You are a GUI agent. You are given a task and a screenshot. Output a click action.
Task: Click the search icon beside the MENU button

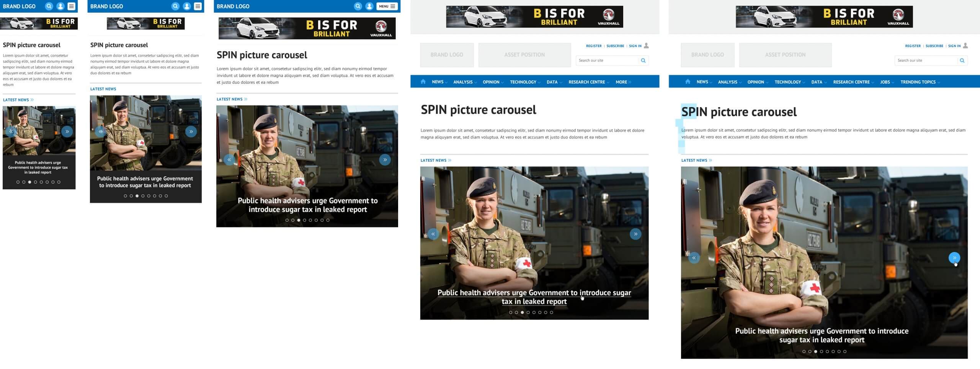point(358,6)
